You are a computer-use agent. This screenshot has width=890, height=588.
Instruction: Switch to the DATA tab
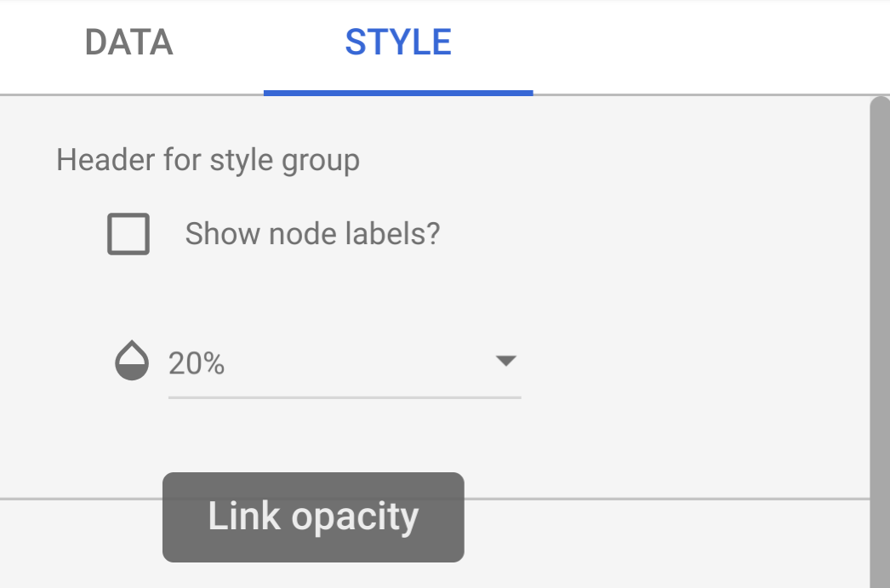pos(128,42)
